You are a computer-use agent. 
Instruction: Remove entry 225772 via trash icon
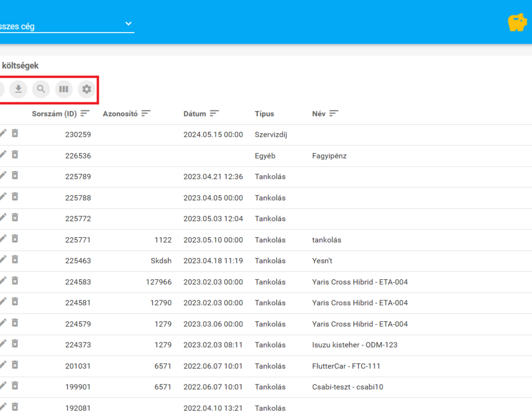click(15, 218)
